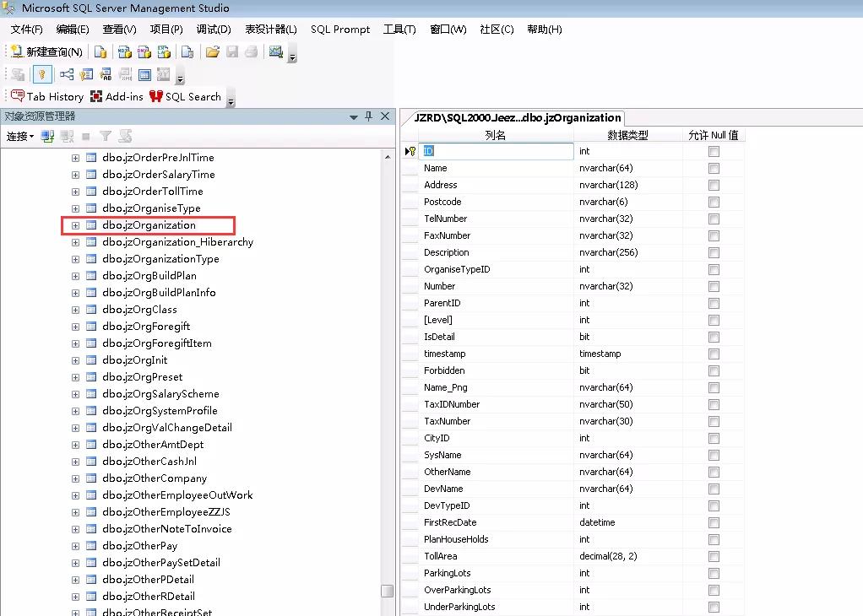The width and height of the screenshot is (863, 616).
Task: Click the Connect Object Explorer icon
Action: [x=47, y=137]
